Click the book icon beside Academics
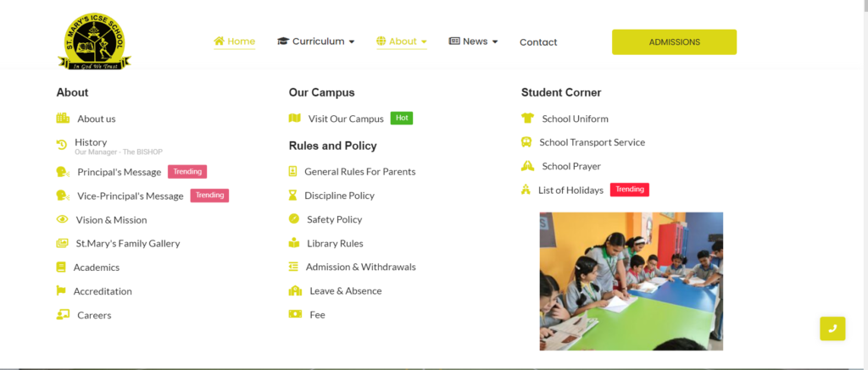This screenshot has width=868, height=370. 61,268
